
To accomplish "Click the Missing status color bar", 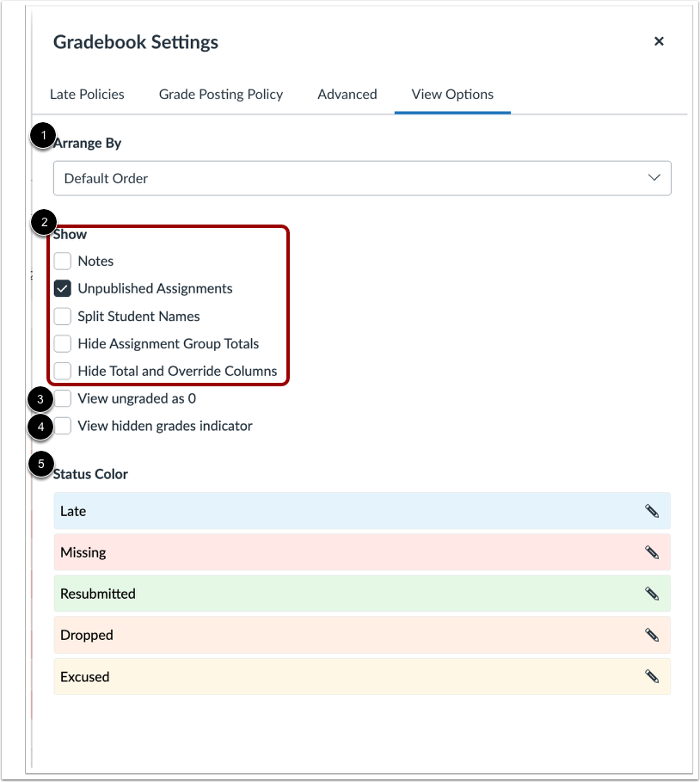I will pyautogui.click(x=344, y=551).
